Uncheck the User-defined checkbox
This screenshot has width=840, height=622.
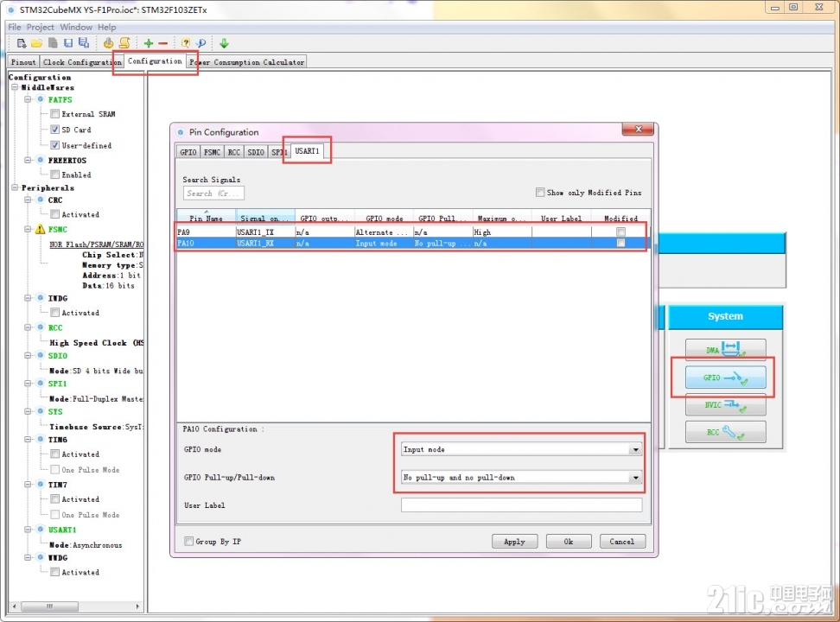pos(54,144)
